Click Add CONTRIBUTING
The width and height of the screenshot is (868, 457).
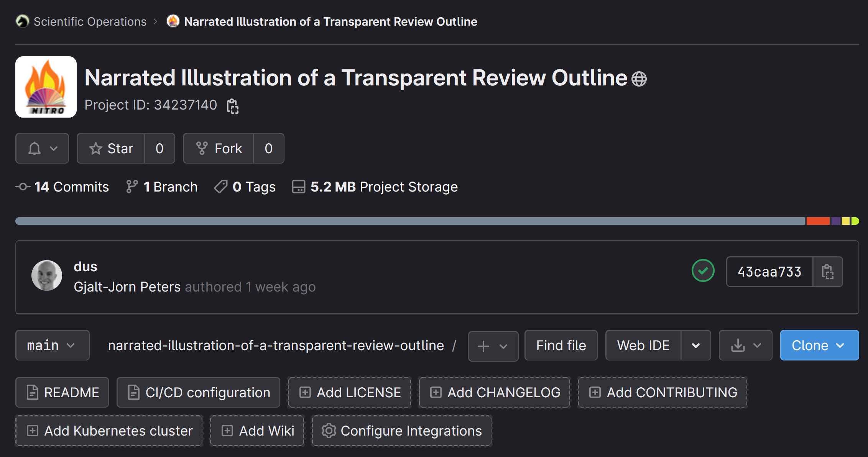pyautogui.click(x=663, y=392)
